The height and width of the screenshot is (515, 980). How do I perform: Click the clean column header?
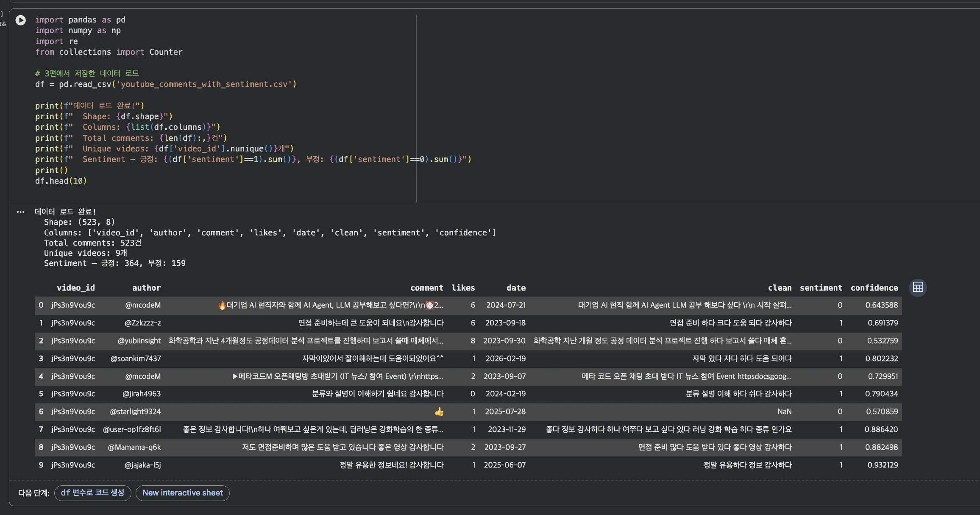click(x=779, y=288)
